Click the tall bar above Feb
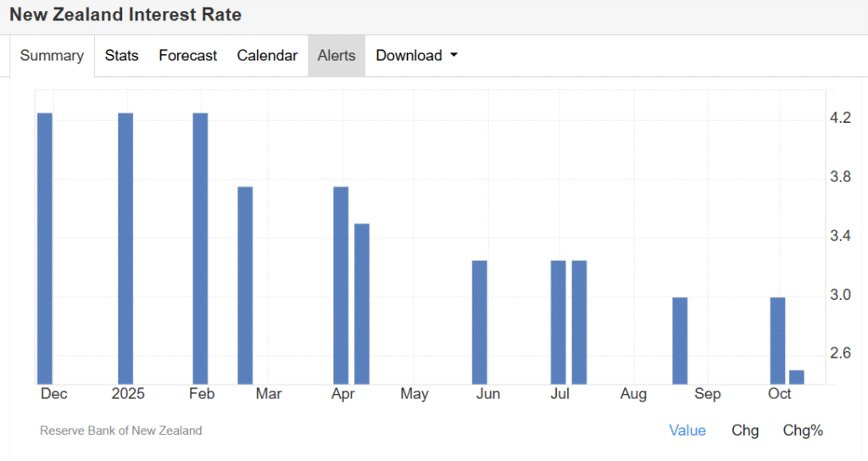The image size is (868, 461). pyautogui.click(x=200, y=247)
